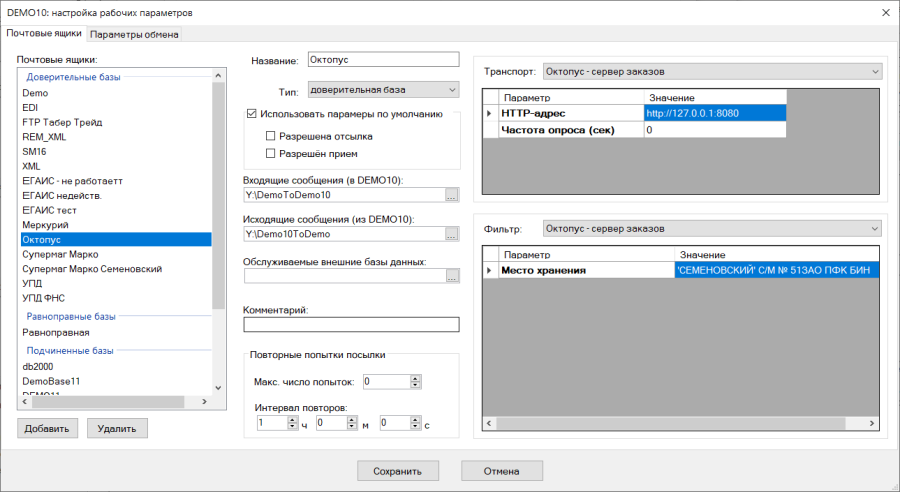Open browse button for serviced external databases
This screenshot has width=900, height=492.
[452, 277]
